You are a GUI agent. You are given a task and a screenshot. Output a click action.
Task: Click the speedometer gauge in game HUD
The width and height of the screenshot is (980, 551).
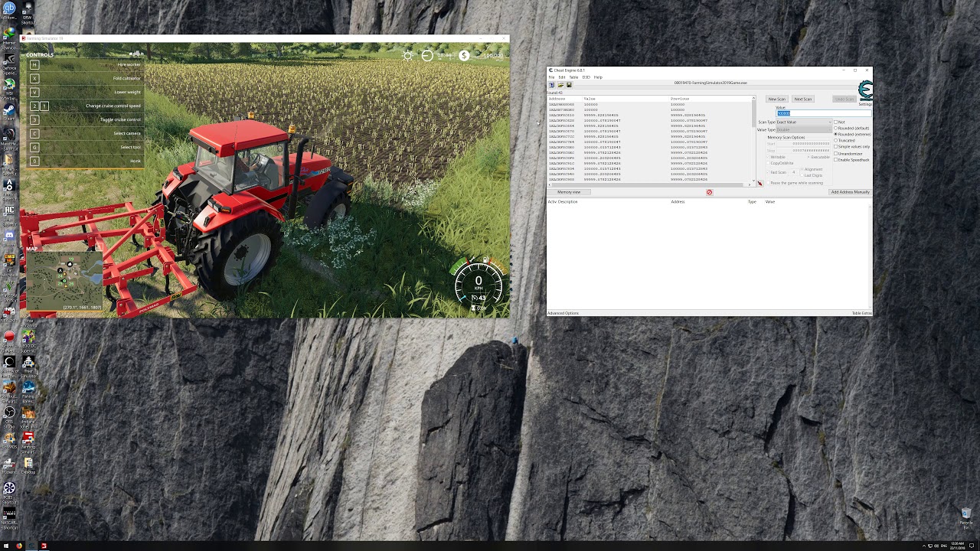tap(479, 285)
